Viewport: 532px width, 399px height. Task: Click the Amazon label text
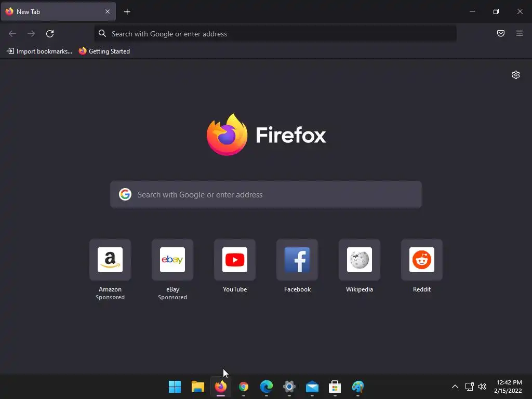coord(110,289)
